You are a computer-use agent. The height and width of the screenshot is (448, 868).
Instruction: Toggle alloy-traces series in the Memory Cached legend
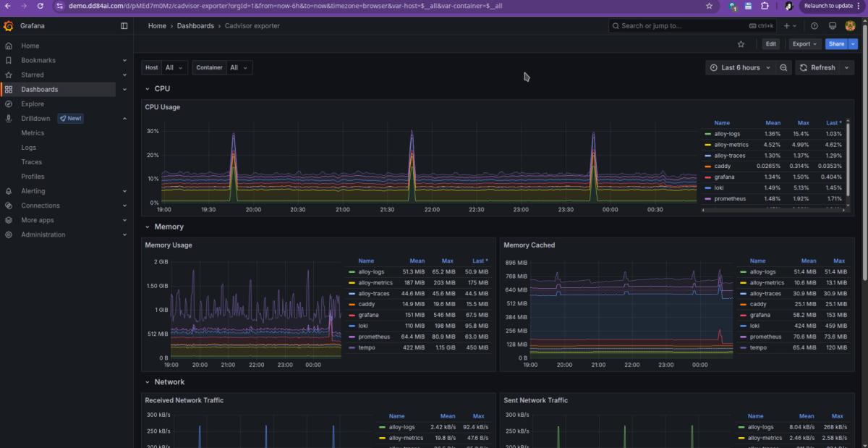[766, 293]
